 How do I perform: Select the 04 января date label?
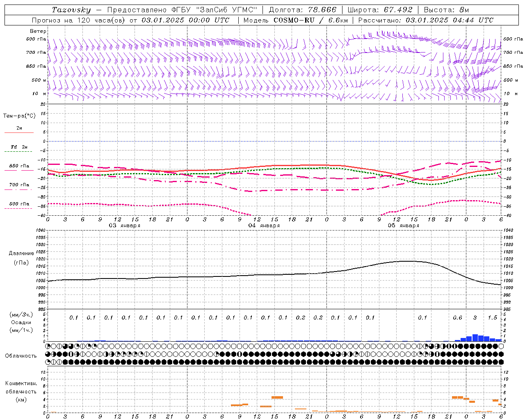(264, 226)
